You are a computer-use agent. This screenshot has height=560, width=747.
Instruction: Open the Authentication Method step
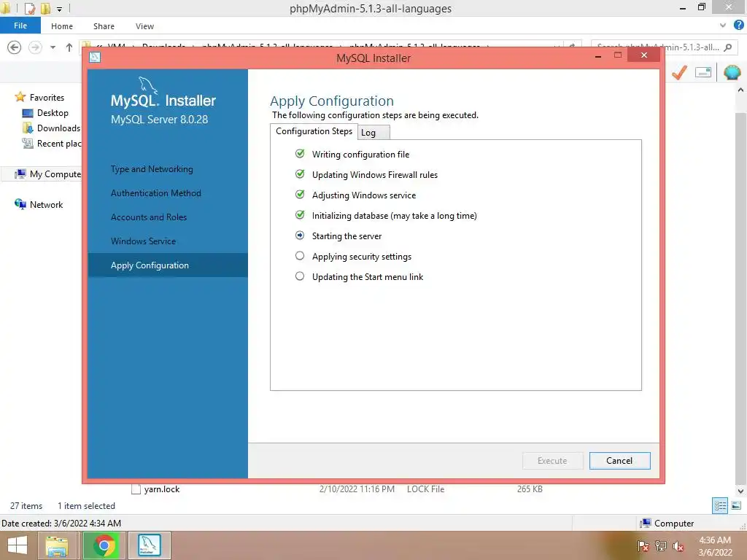(x=156, y=192)
